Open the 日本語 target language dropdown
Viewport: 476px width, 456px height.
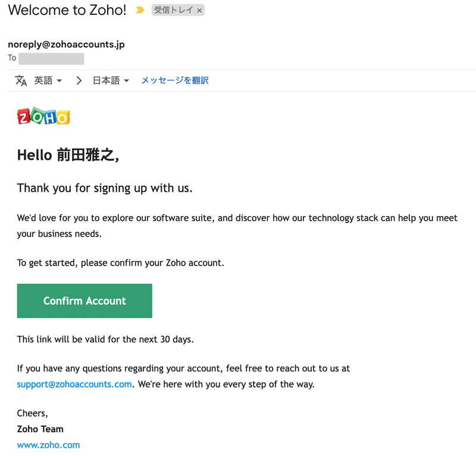(x=111, y=80)
